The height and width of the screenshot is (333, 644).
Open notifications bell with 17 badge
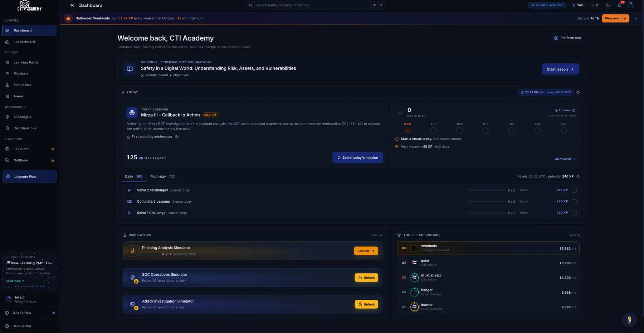[619, 5]
